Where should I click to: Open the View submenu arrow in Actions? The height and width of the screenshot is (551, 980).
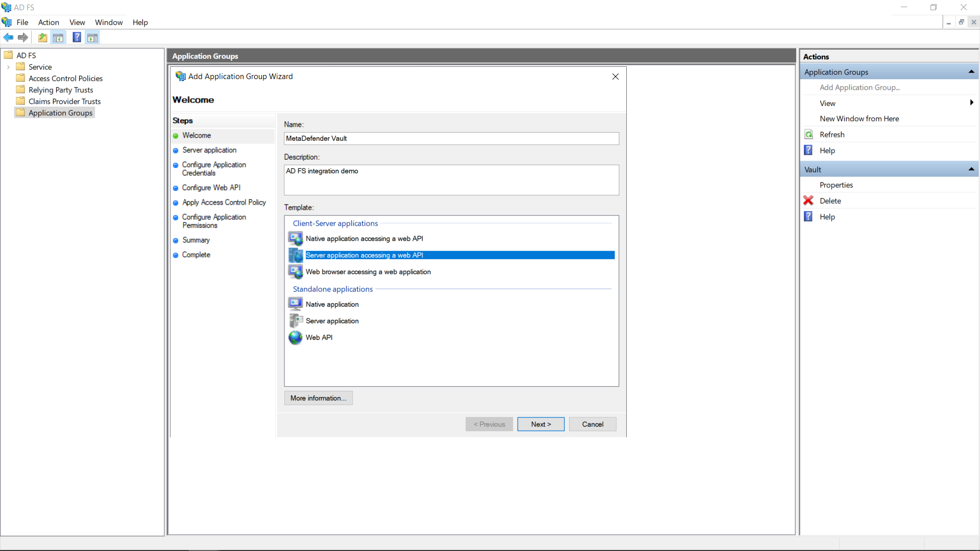tap(971, 103)
